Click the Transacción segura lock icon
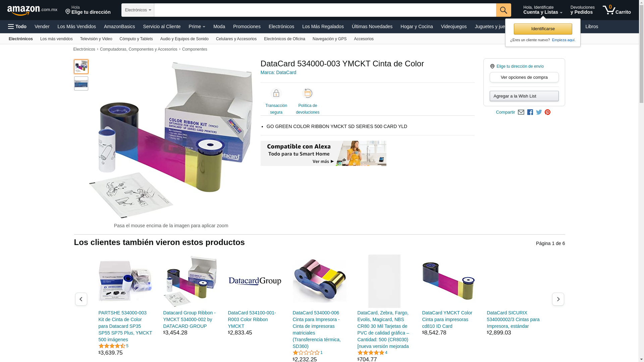This screenshot has height=362, width=644. [276, 94]
